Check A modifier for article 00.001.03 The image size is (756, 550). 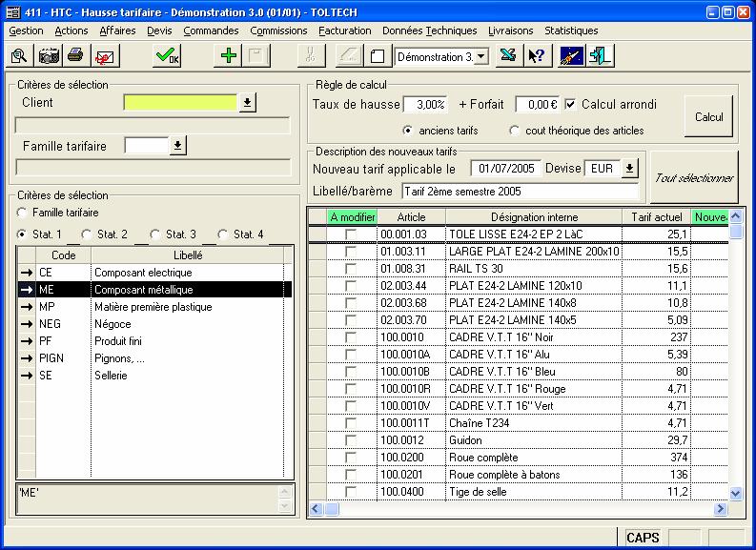[351, 234]
